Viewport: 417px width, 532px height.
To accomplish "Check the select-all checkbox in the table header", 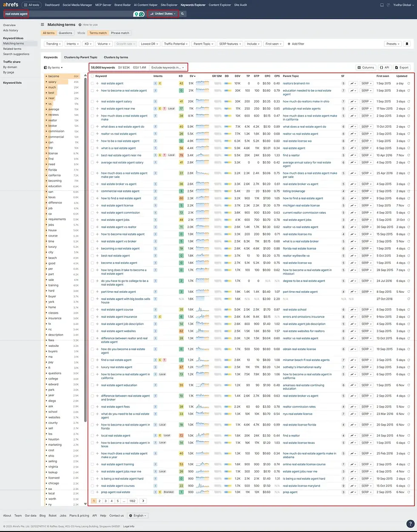I will (x=92, y=76).
